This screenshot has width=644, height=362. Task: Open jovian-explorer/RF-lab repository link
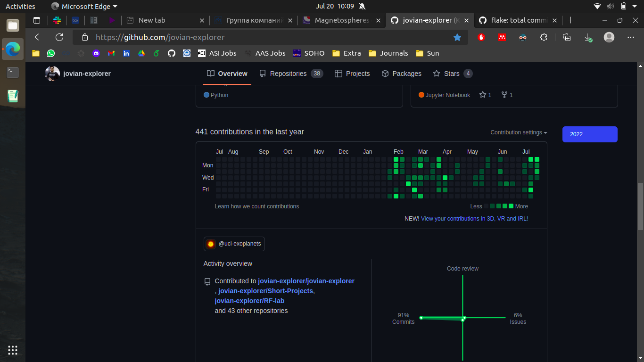pyautogui.click(x=249, y=301)
